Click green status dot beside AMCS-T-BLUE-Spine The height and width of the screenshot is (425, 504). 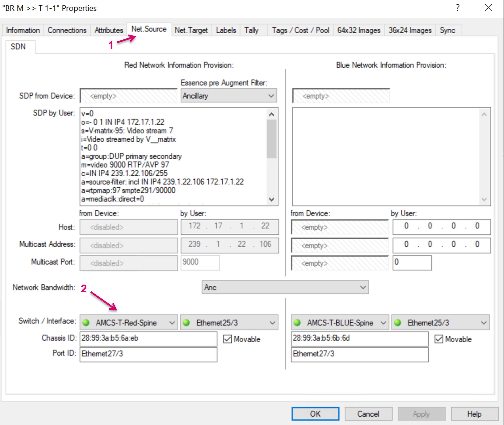[x=297, y=322]
